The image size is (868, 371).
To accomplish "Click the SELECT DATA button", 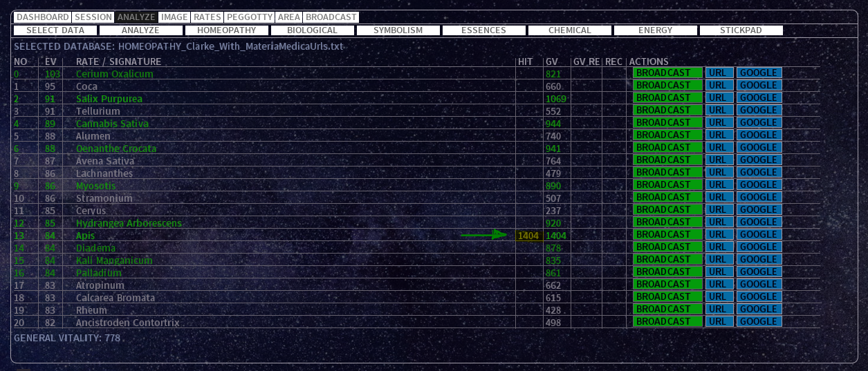I will 55,30.
